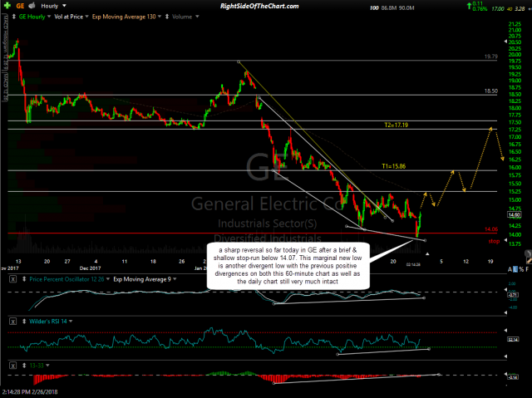
Task: Click the 14.60 current price tag
Action: pos(514,214)
